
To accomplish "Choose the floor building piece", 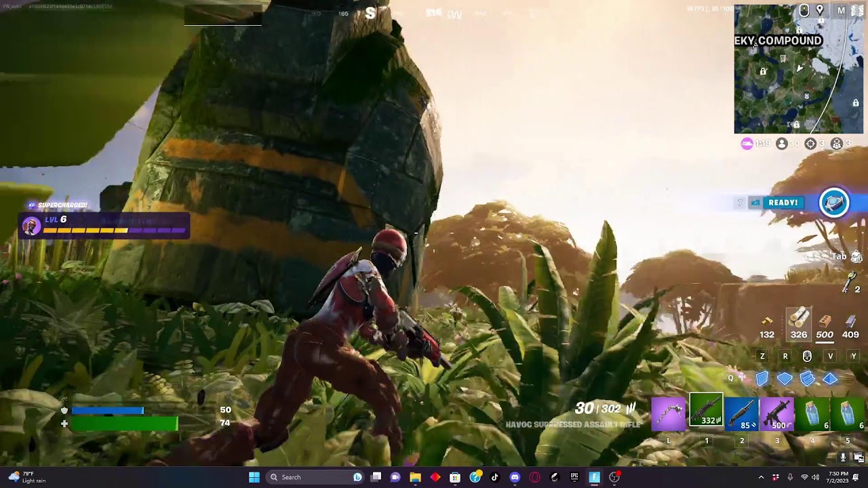I will coord(785,379).
